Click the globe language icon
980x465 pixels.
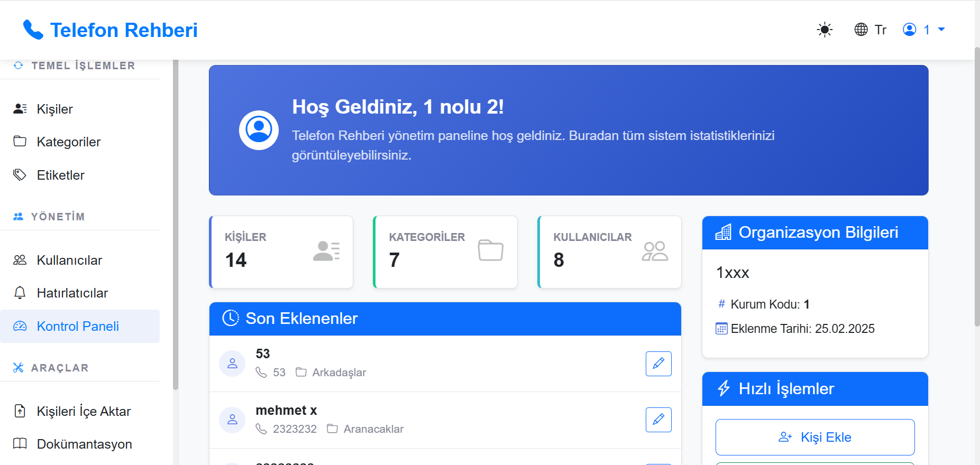coord(861,30)
